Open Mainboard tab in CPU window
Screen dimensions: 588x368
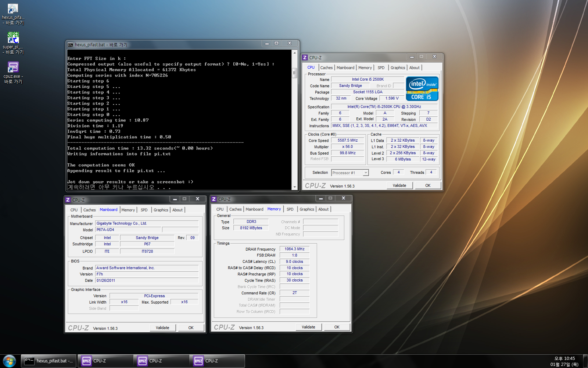[x=345, y=68]
